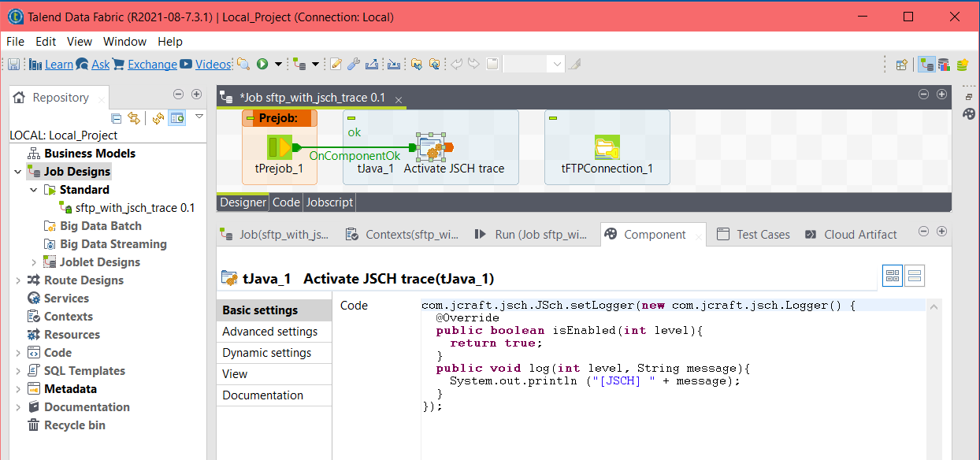Select the tFTPConnection_1 component
Viewport: 980px width, 460px height.
[x=607, y=147]
